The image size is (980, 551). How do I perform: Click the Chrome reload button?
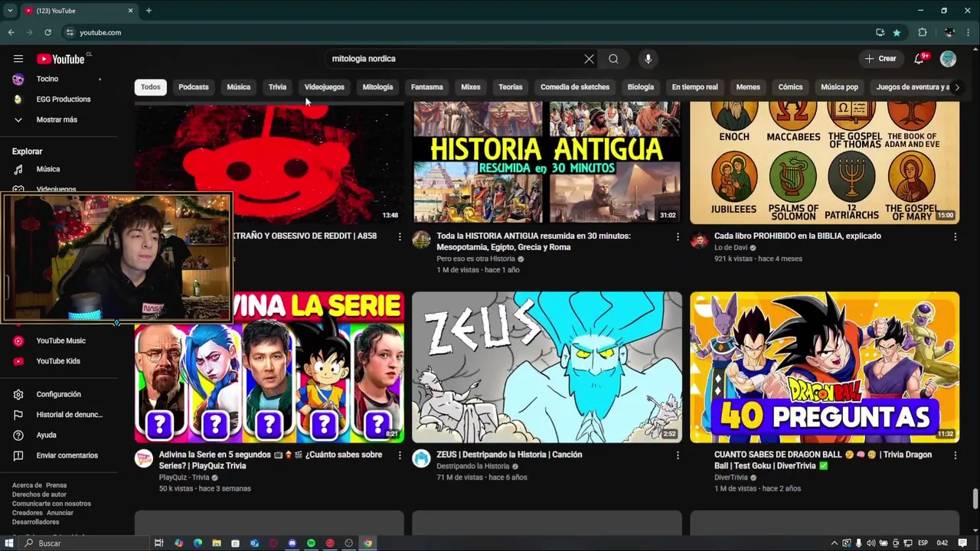47,32
